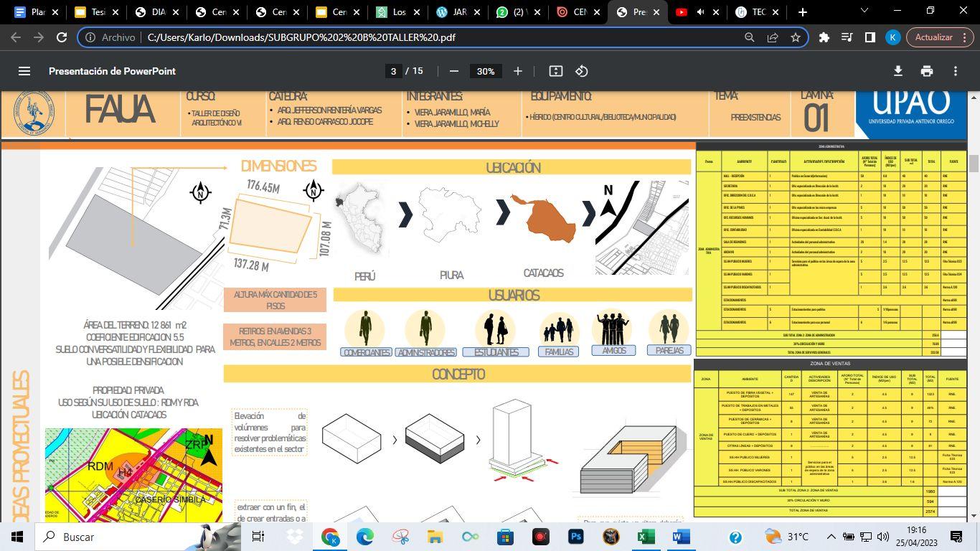Open Dropbox from the taskbar
Screen dimensions: 980x551
(x=294, y=537)
